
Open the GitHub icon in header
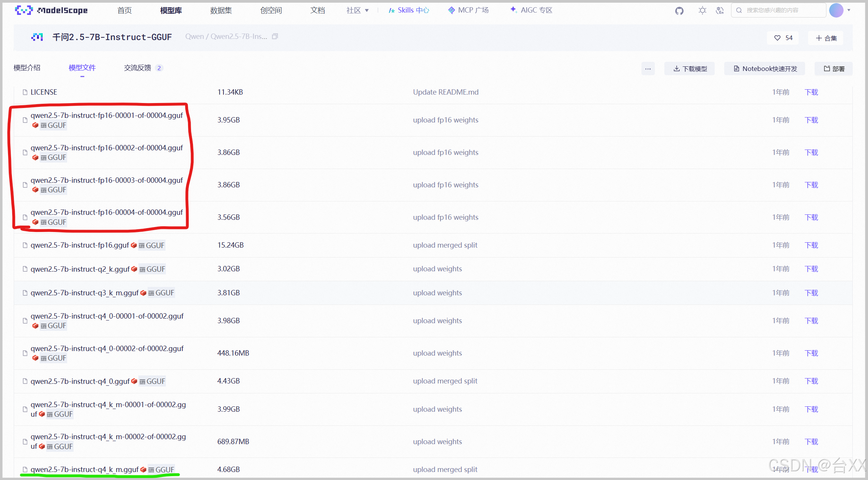click(x=679, y=11)
